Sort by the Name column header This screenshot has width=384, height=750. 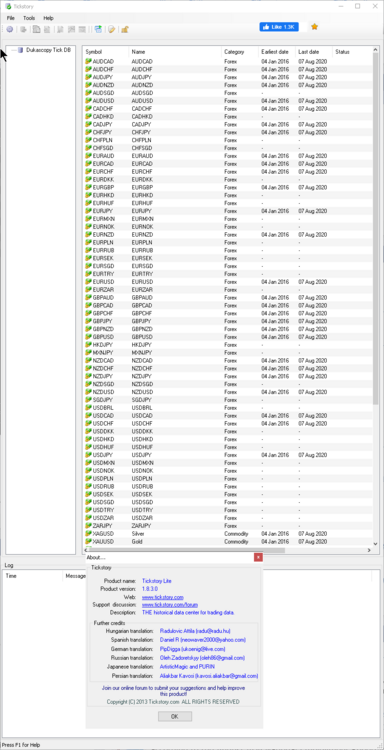tap(175, 52)
